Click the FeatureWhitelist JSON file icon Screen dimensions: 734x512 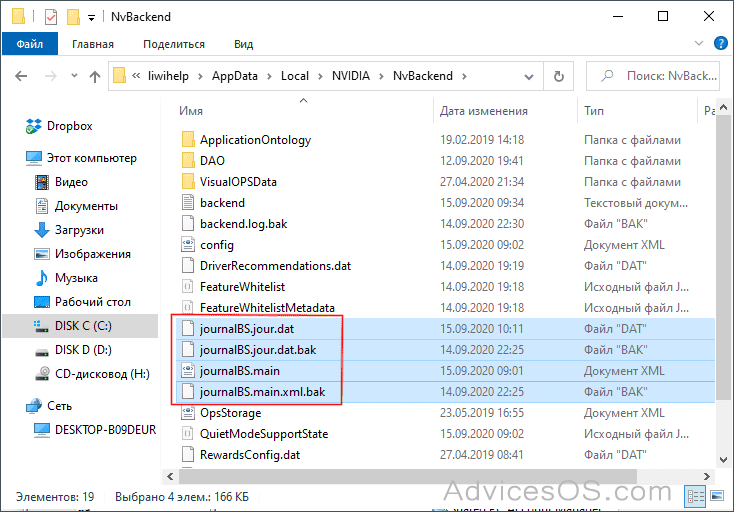pyautogui.click(x=188, y=286)
